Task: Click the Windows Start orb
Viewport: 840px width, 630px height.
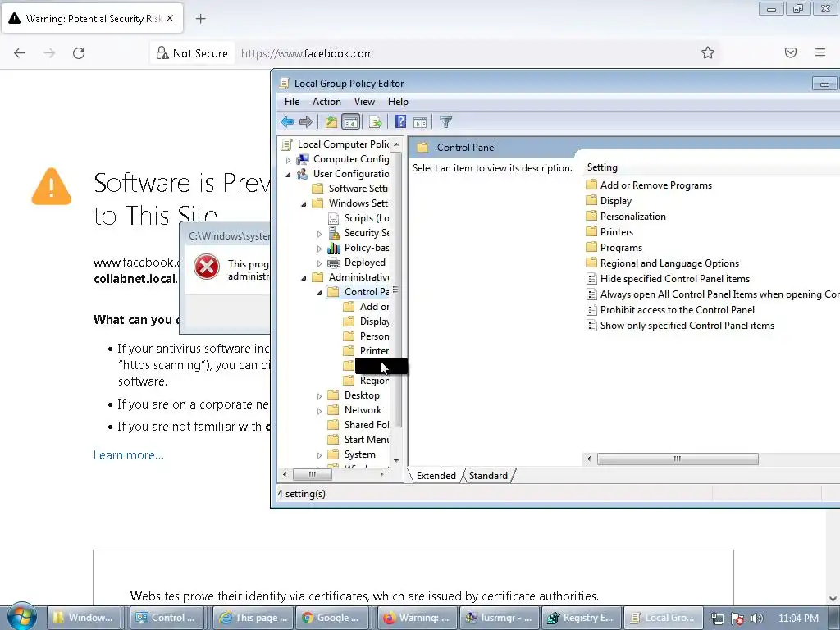Action: tap(21, 617)
